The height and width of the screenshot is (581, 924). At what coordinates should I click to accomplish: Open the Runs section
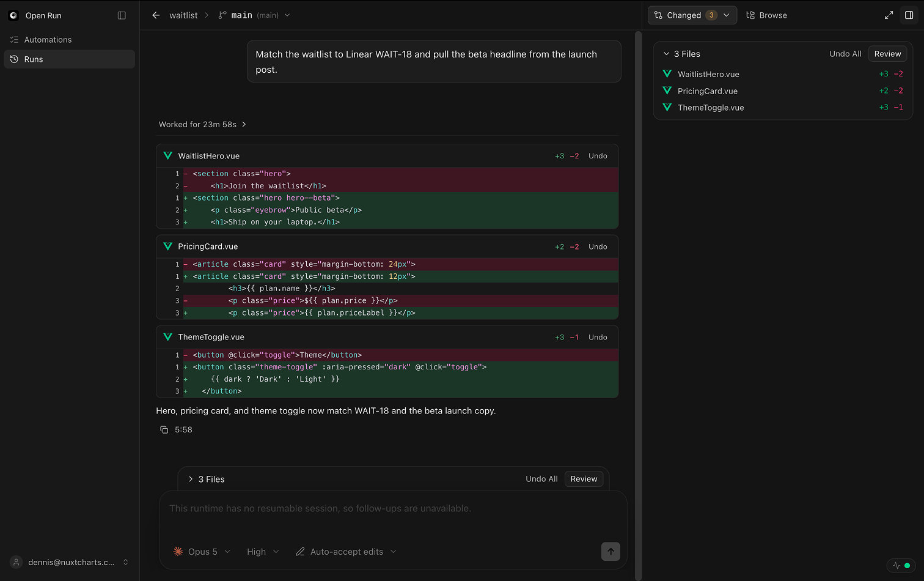coord(70,59)
